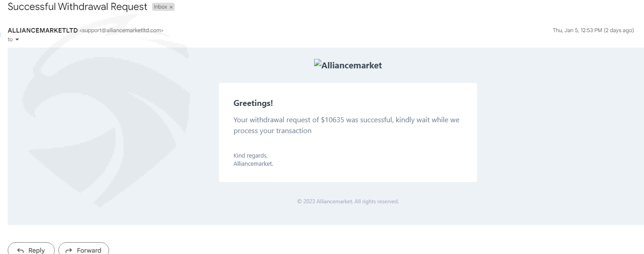This screenshot has height=254, width=644.
Task: Click the "Kind regards," closing line
Action: [x=250, y=156]
